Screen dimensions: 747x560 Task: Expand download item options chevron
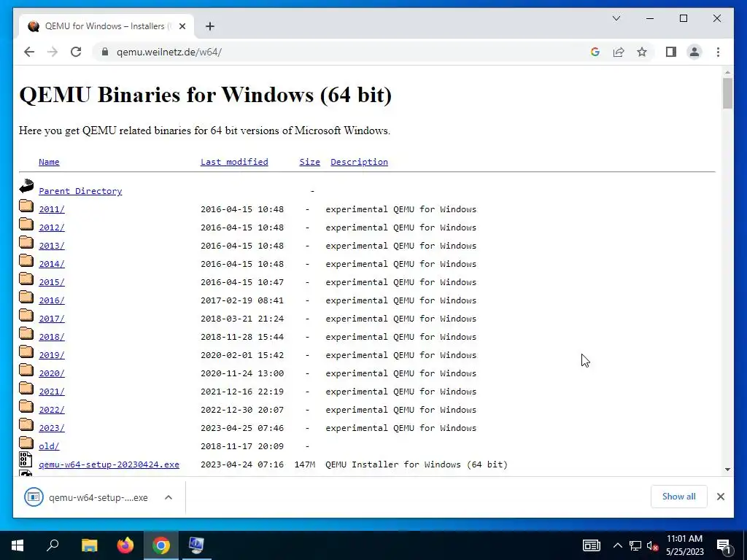point(169,497)
